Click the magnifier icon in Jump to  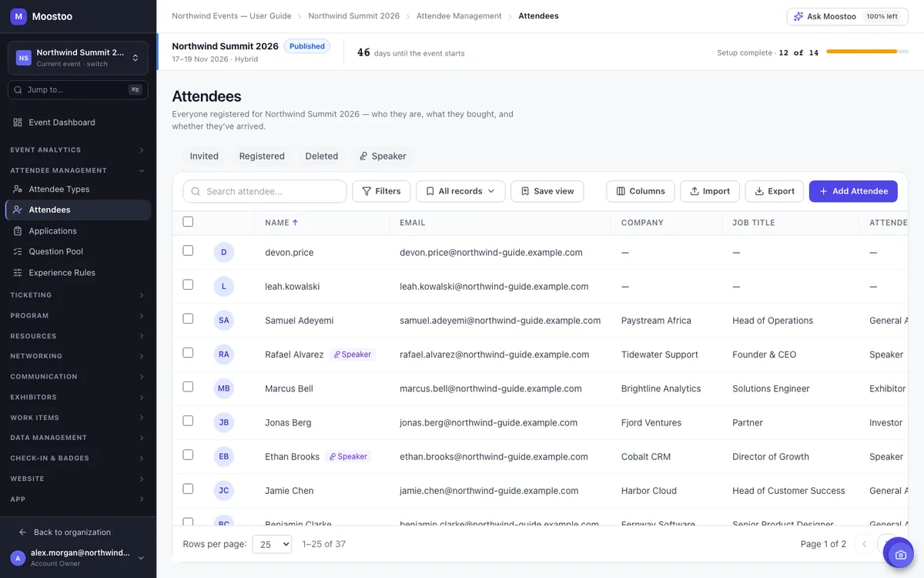pos(18,90)
